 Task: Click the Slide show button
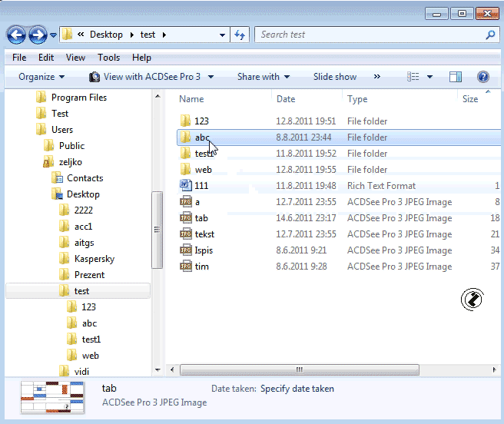tap(335, 77)
